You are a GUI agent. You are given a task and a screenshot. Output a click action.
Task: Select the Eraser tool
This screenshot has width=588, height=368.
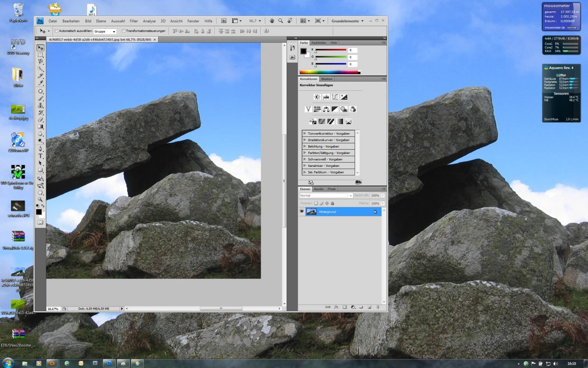[x=41, y=120]
